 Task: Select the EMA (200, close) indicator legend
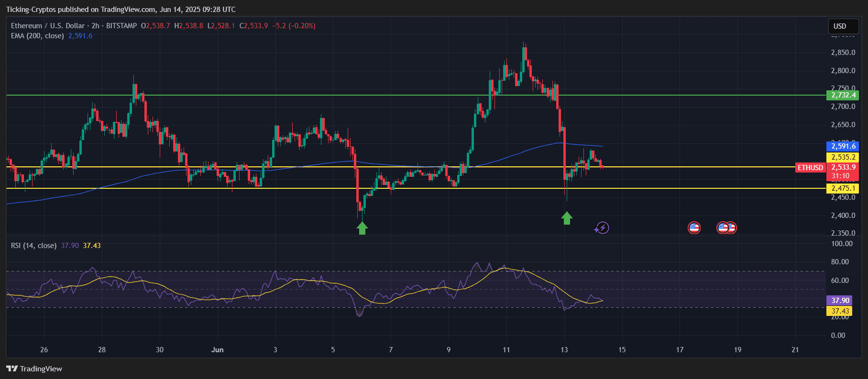click(x=37, y=36)
